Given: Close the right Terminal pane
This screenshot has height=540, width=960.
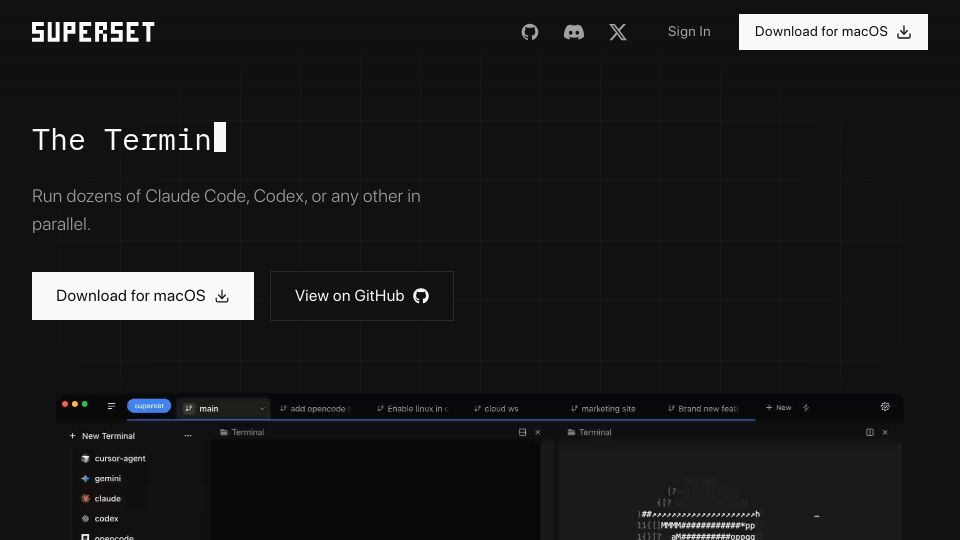Looking at the screenshot, I should click(885, 432).
